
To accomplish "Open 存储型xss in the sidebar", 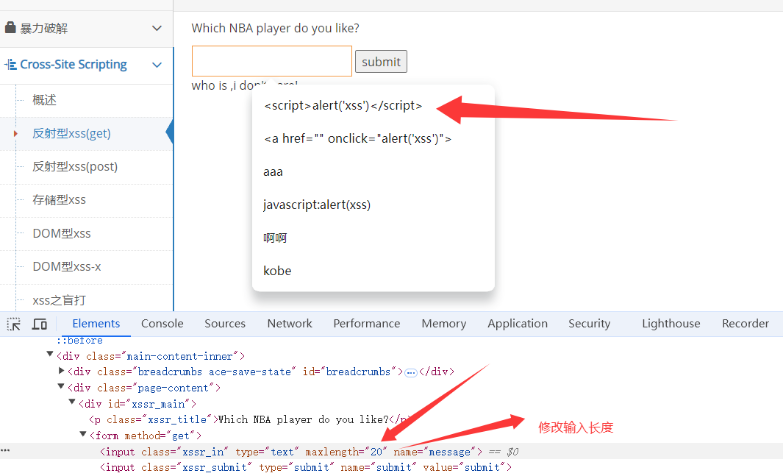I will [59, 200].
